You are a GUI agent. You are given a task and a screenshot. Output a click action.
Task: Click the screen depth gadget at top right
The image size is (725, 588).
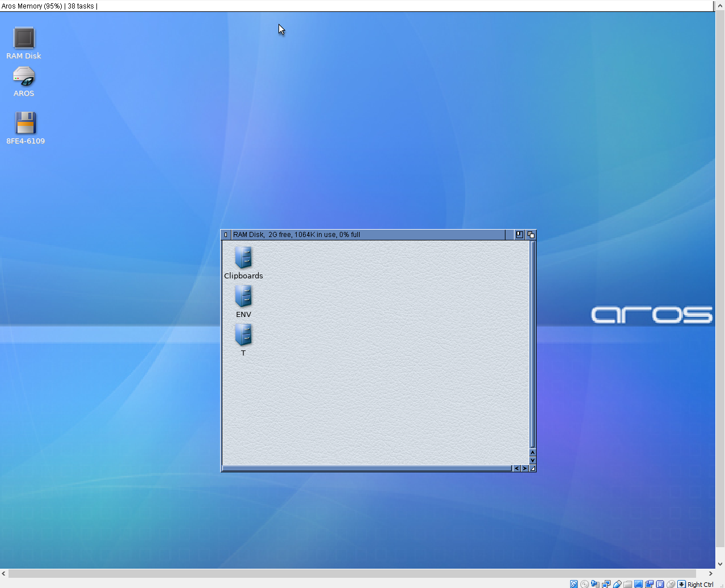click(x=714, y=6)
